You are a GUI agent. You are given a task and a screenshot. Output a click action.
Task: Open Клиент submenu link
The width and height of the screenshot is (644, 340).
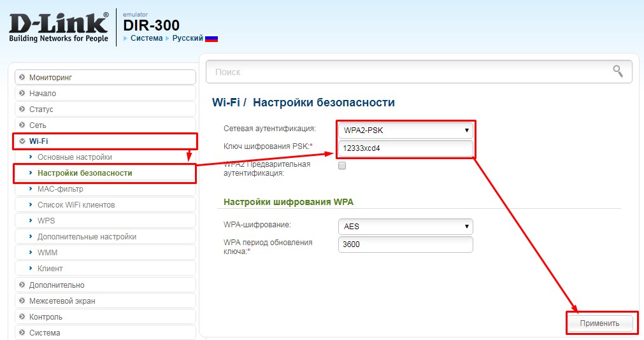tap(50, 268)
